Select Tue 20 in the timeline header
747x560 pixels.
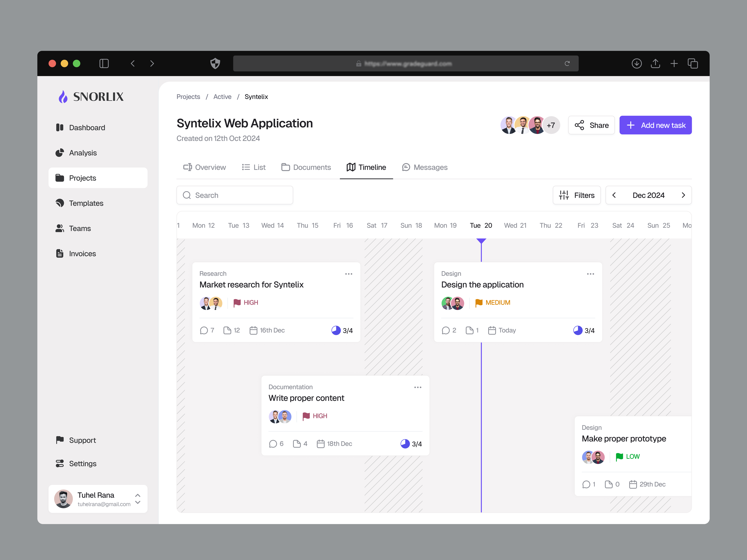481,226
